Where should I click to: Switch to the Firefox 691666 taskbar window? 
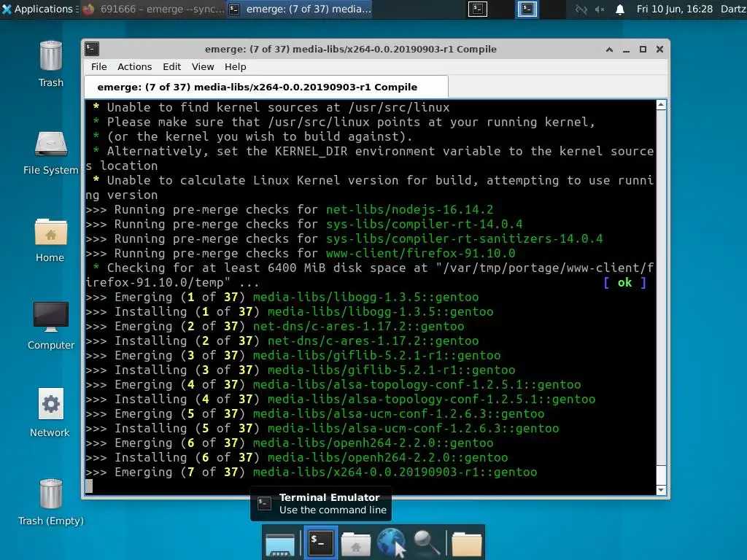(153, 9)
